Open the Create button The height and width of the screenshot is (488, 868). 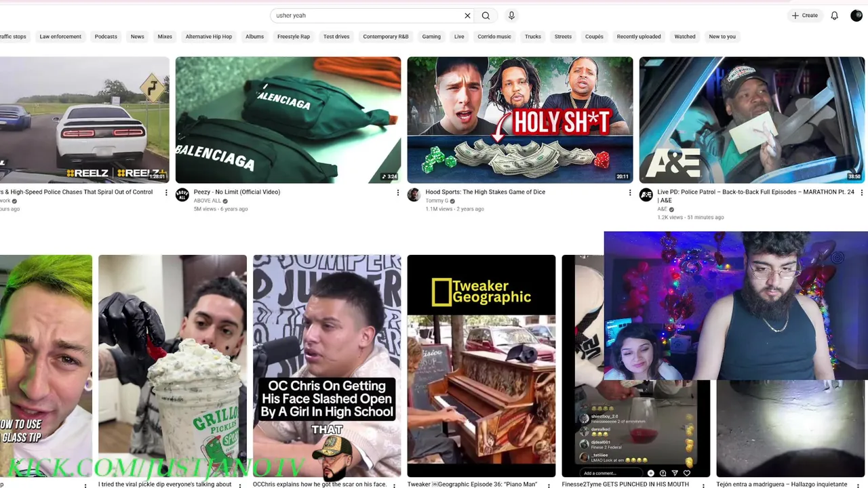point(805,16)
